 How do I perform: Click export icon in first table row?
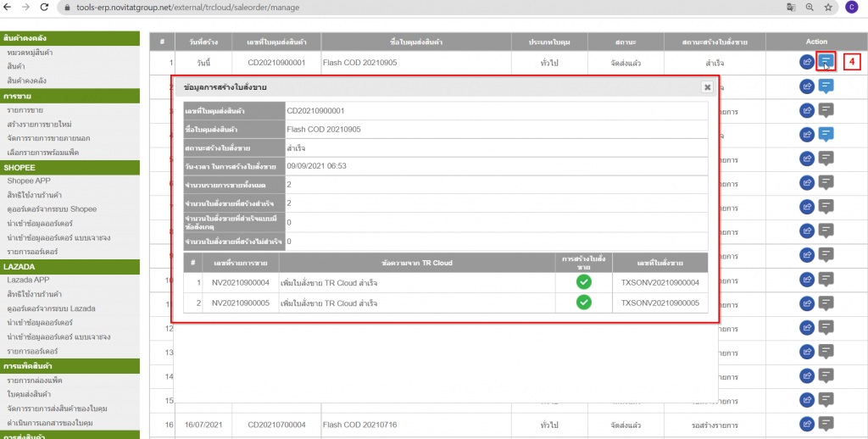point(806,62)
